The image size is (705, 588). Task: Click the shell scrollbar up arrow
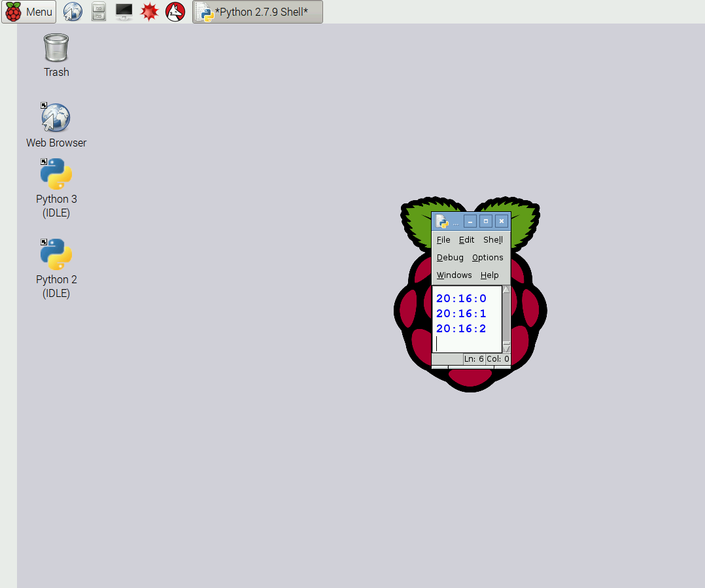click(506, 290)
